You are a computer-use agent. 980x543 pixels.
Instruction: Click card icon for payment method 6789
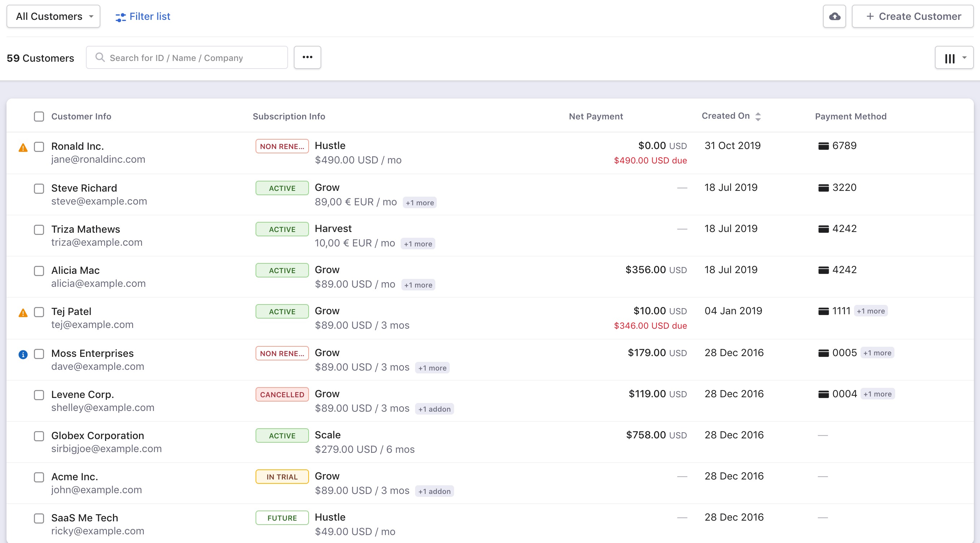[x=823, y=146]
